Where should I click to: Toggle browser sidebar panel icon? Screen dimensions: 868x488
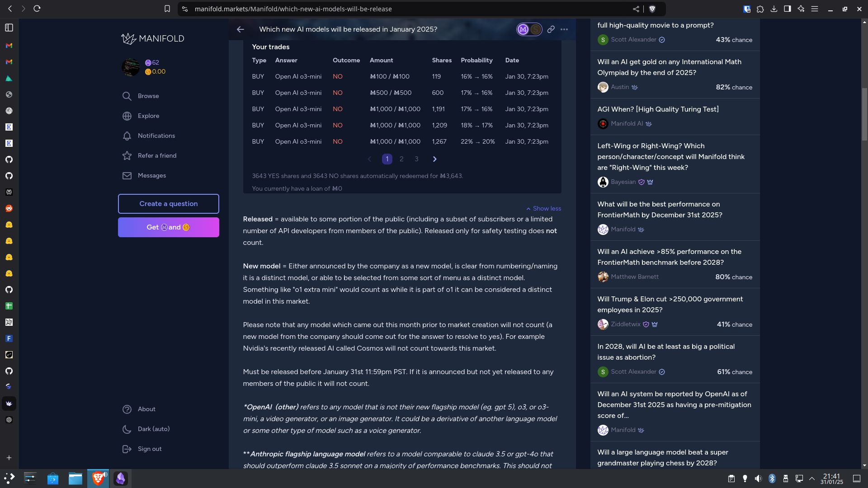pos(788,9)
